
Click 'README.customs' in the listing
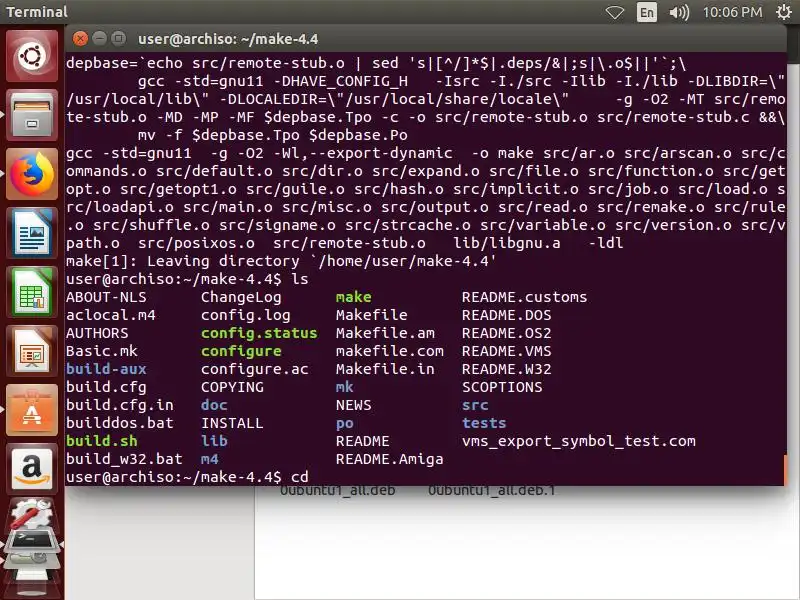pyautogui.click(x=524, y=297)
